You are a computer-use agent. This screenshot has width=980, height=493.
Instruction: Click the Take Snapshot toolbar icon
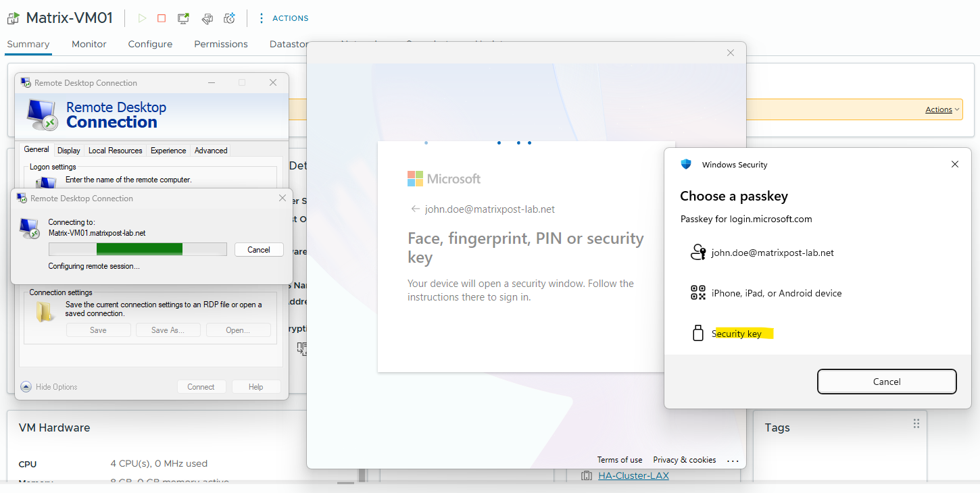[230, 18]
